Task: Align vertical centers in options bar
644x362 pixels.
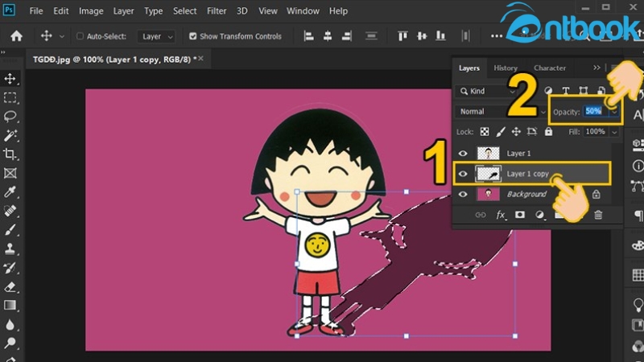Action: pyautogui.click(x=421, y=36)
